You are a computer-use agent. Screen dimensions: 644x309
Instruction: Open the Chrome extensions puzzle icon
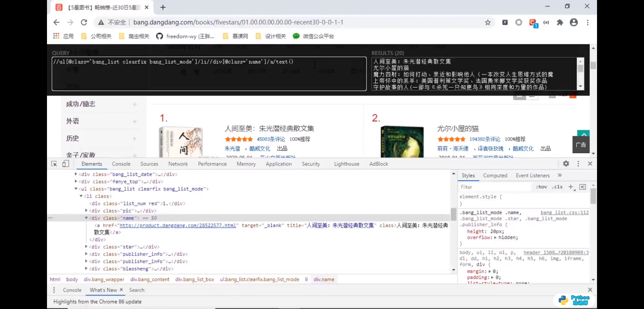click(560, 22)
